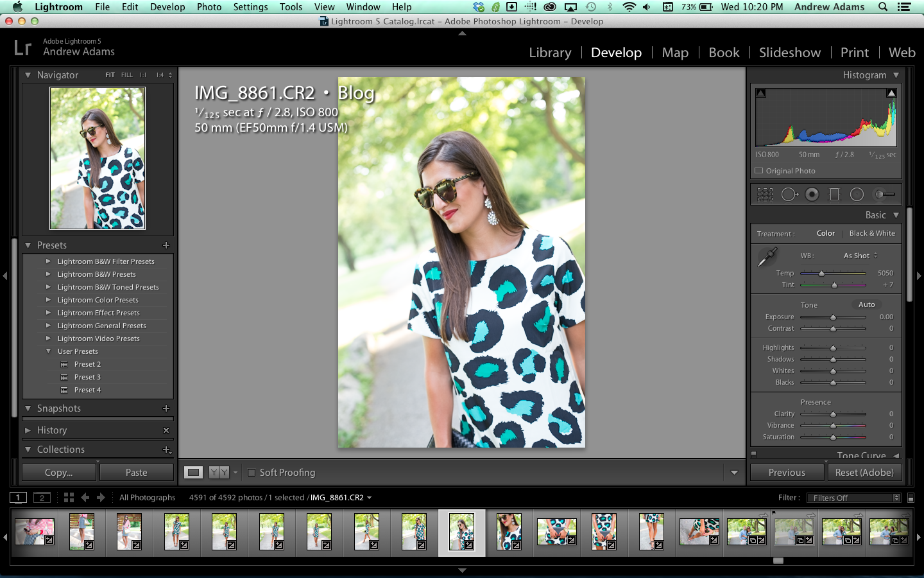Click the Exposure slider handle

pyautogui.click(x=833, y=317)
